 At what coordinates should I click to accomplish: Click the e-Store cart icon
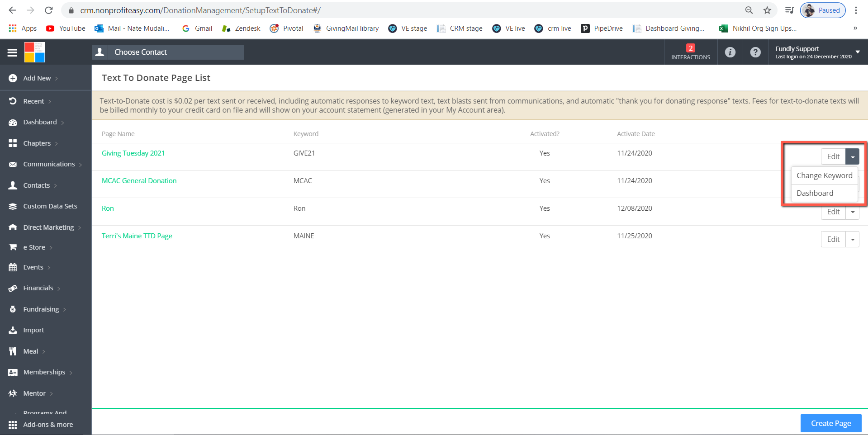13,247
